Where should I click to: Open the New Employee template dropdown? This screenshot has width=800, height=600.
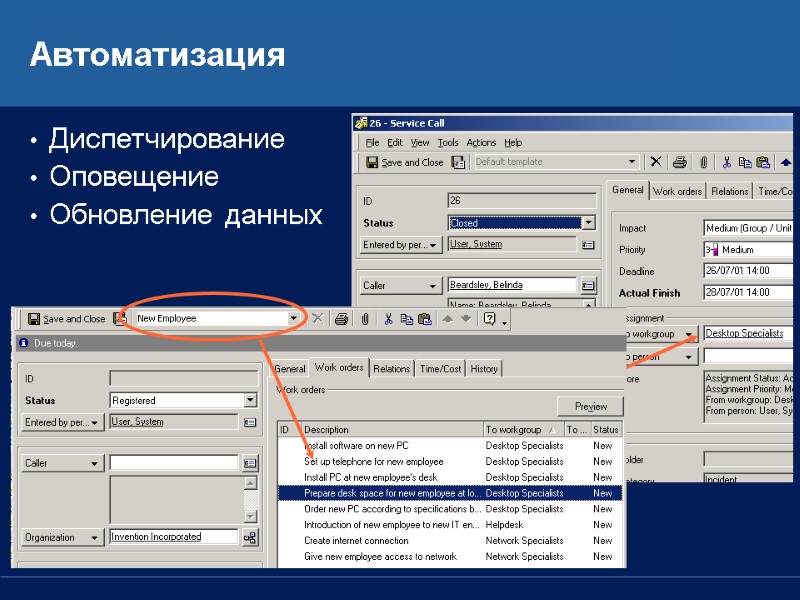[293, 318]
